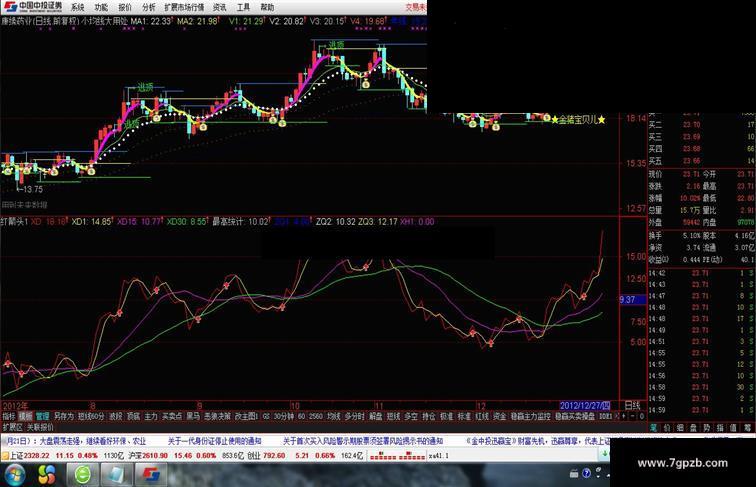Switch to the 稳赢买卖操盘 template
Image resolution: width=756 pixels, height=487 pixels.
click(575, 416)
